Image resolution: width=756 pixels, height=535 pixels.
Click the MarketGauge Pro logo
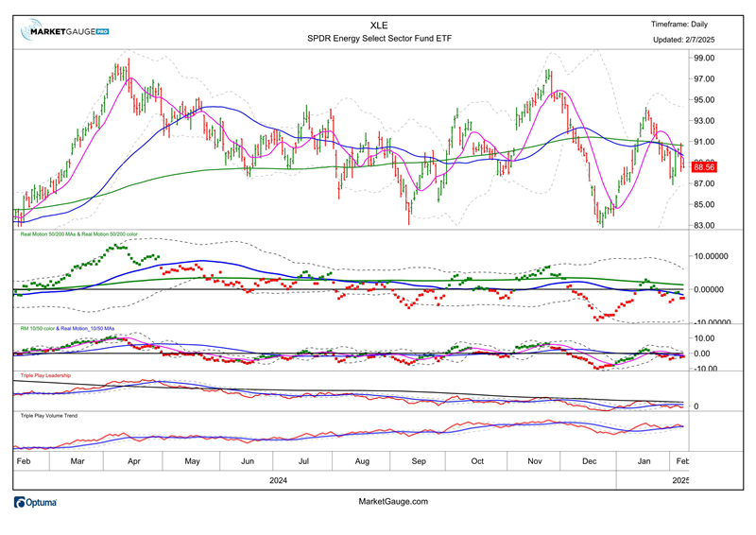coord(65,31)
